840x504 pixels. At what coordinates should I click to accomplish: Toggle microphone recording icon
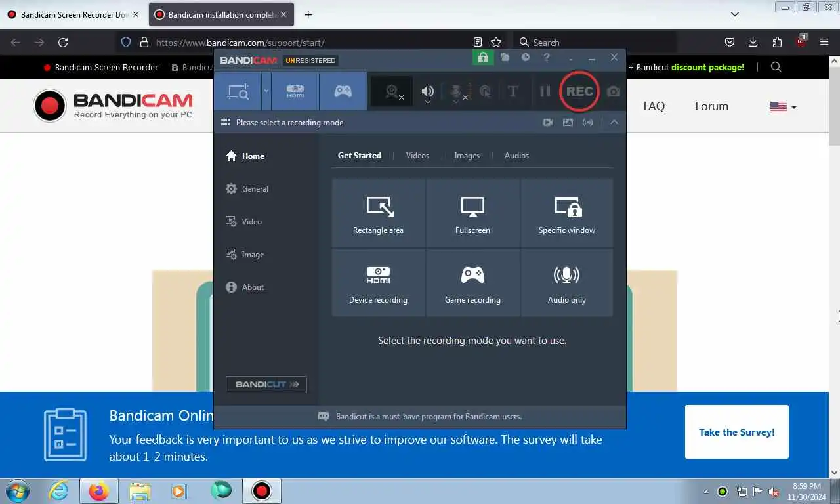[x=457, y=93]
